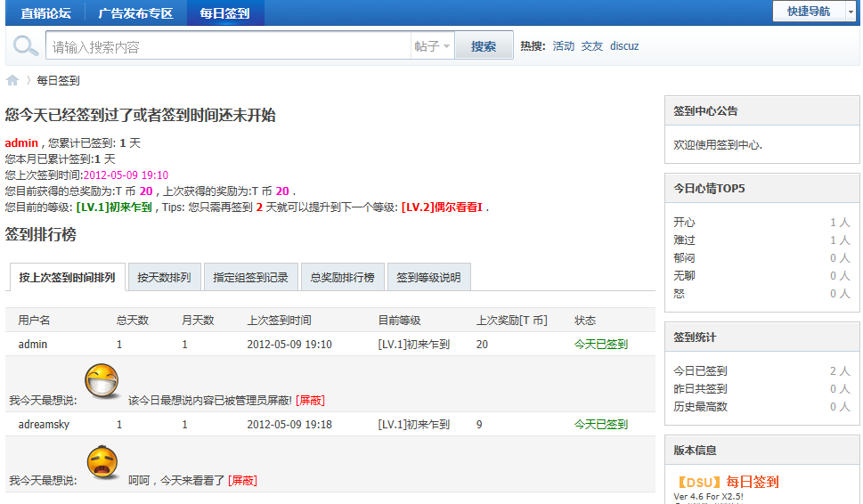Click 郁闷 in mood TOP5 list
Image resolution: width=863 pixels, height=504 pixels.
pyautogui.click(x=684, y=258)
